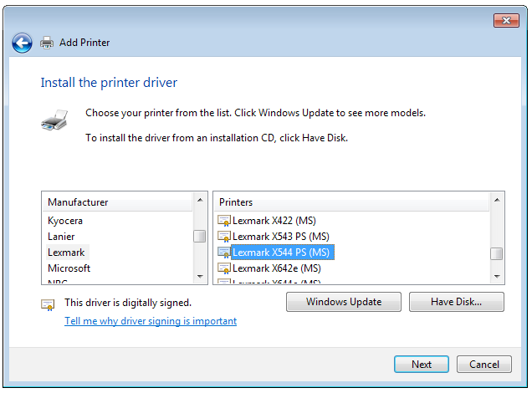Image resolution: width=532 pixels, height=393 pixels.
Task: Select Lanier in the Manufacturer list
Action: (x=61, y=237)
